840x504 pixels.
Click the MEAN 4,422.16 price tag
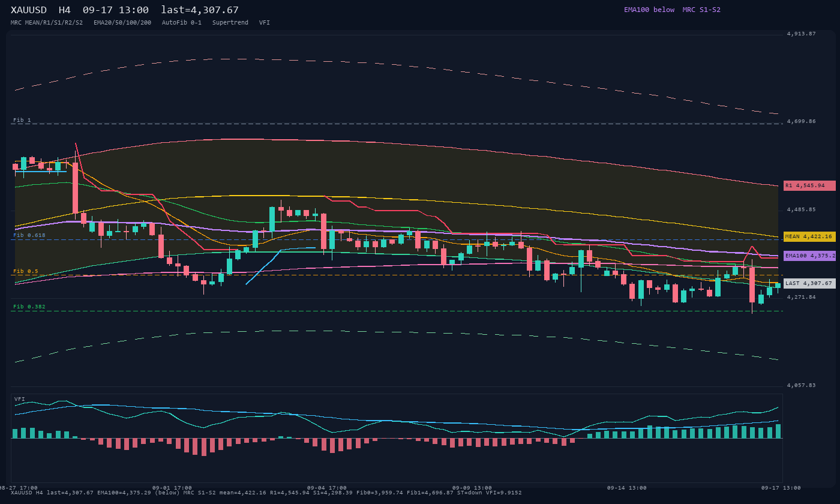point(809,237)
